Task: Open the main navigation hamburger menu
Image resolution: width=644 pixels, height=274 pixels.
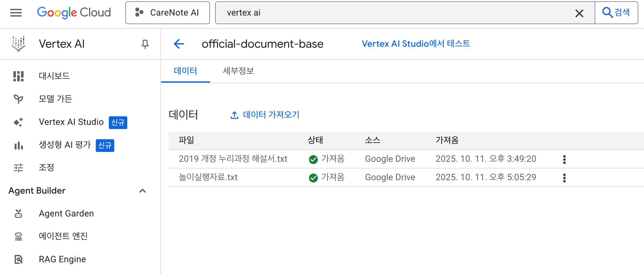Action: pyautogui.click(x=16, y=13)
